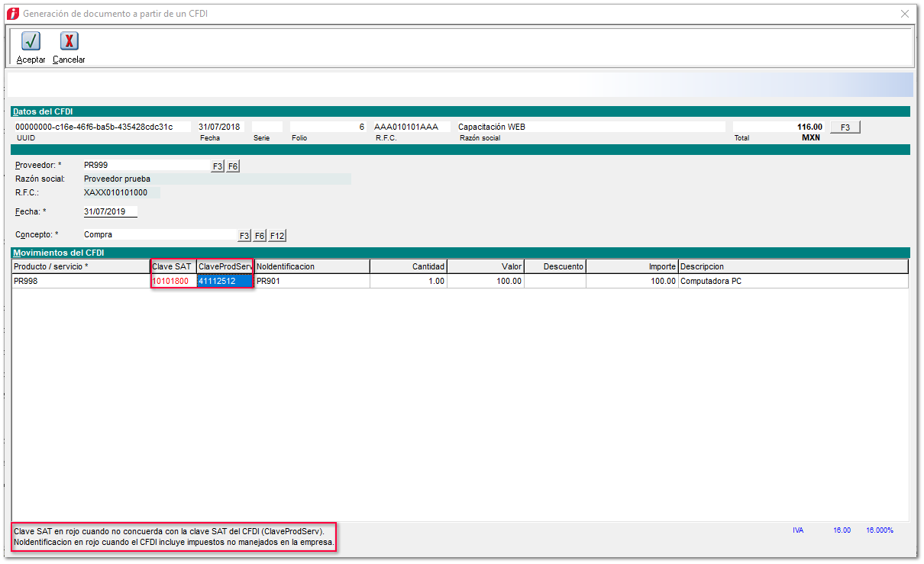The width and height of the screenshot is (924, 564).
Task: Select the PR998 product cell
Action: point(81,281)
